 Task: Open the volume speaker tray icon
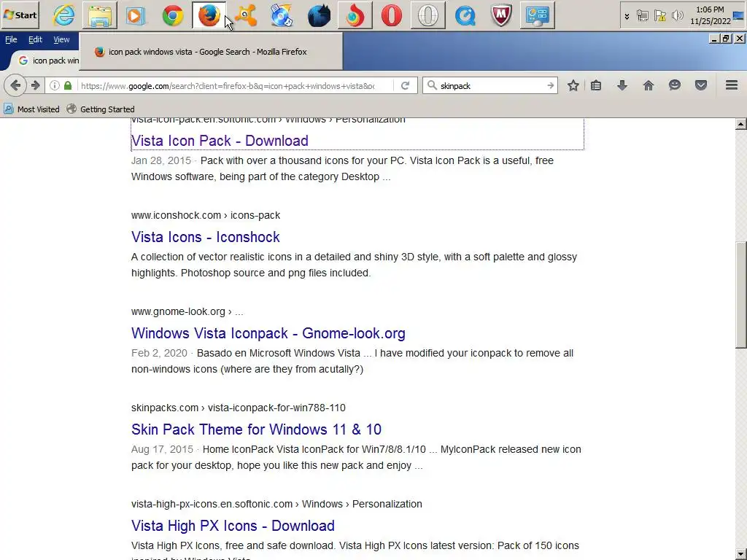(677, 16)
